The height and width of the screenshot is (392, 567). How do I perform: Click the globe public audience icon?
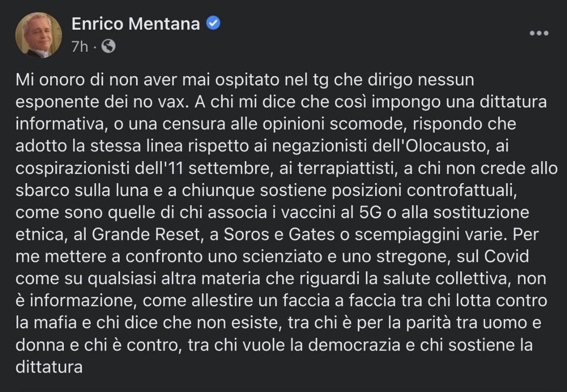pos(109,46)
